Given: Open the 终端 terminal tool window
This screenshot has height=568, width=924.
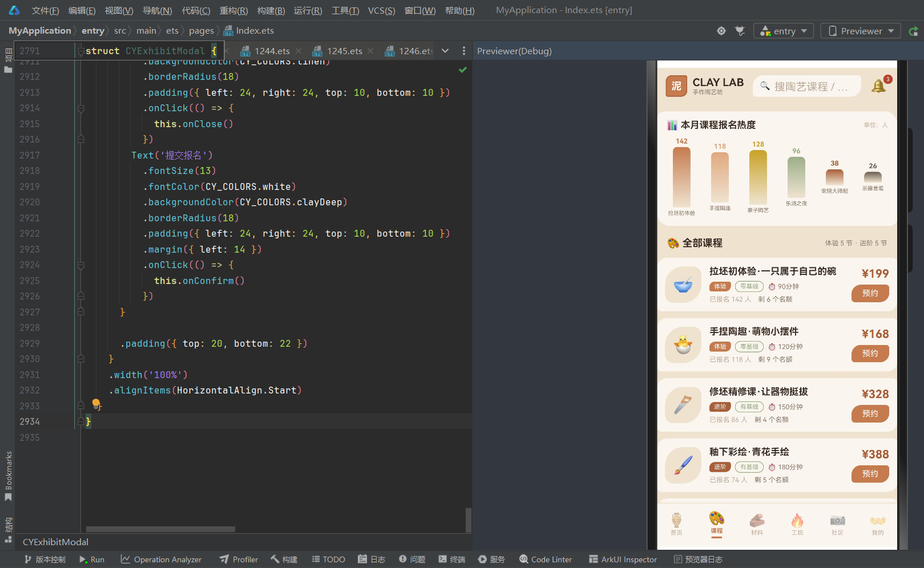Looking at the screenshot, I should click(451, 559).
